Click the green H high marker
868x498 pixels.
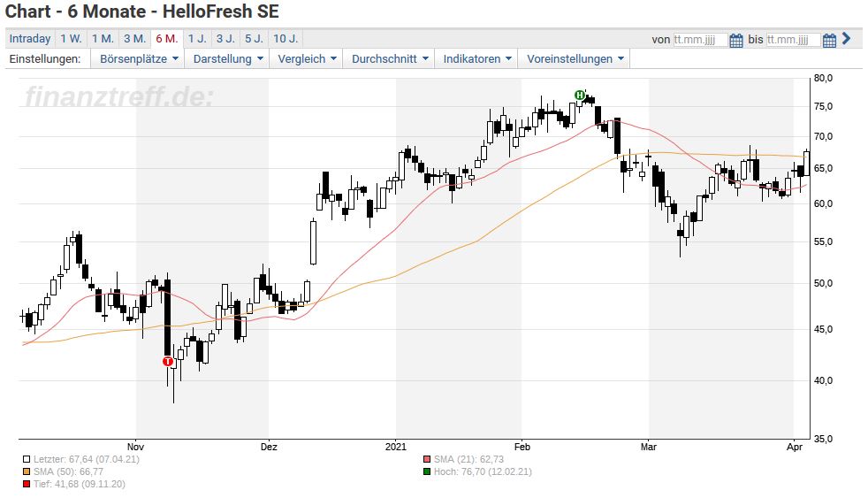point(580,96)
